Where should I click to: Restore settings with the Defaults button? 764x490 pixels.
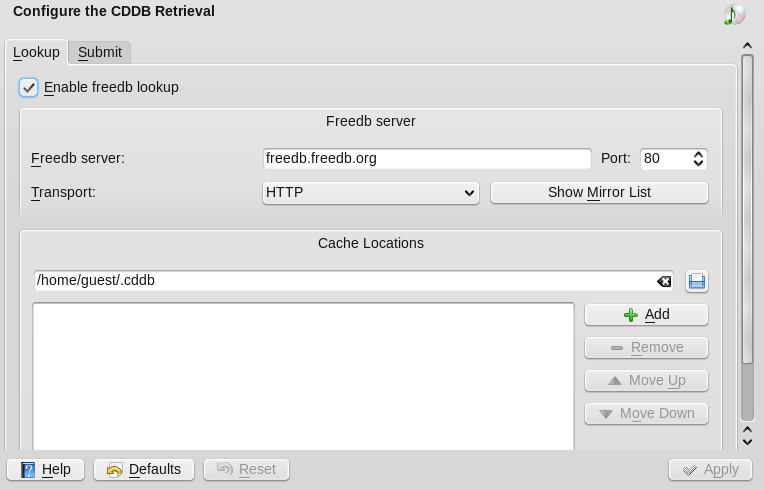[x=143, y=469]
